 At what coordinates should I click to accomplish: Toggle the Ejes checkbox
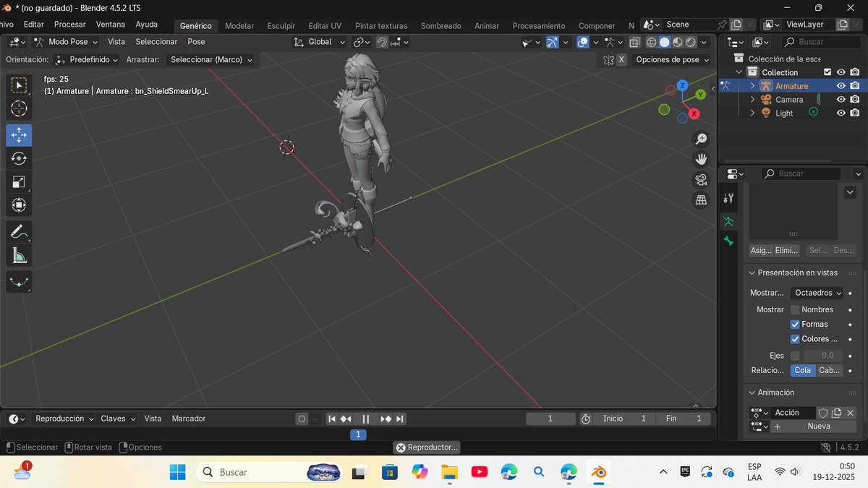point(795,356)
